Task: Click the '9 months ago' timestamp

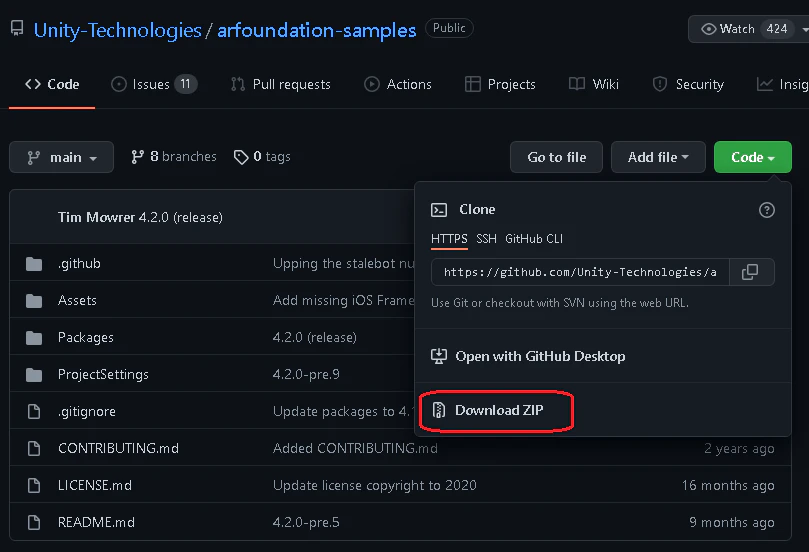Action: click(x=732, y=523)
